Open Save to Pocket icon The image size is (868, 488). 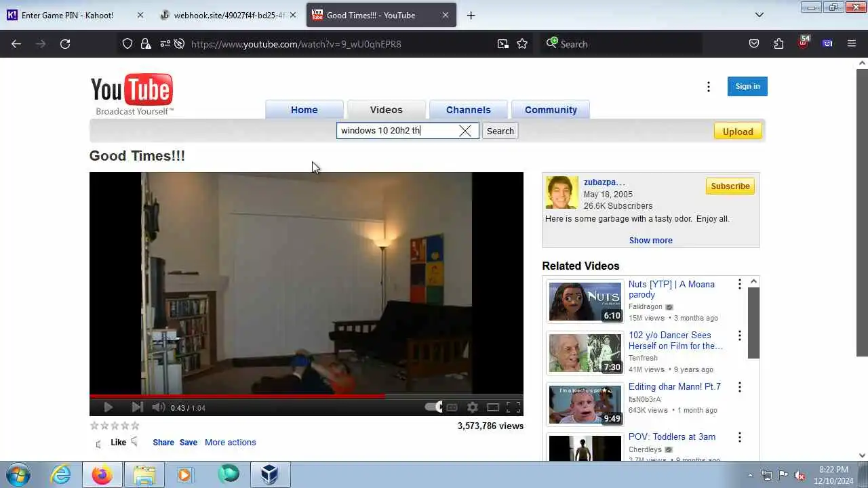754,43
